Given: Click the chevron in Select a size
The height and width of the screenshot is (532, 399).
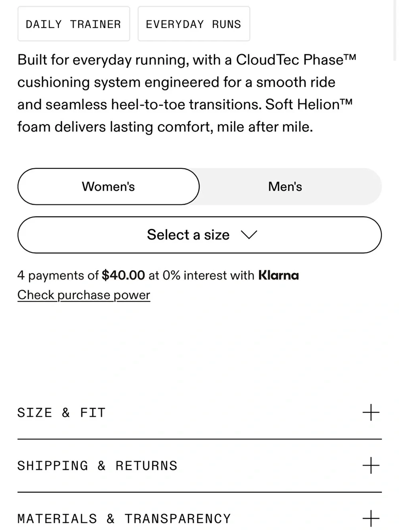Looking at the screenshot, I should [249, 235].
